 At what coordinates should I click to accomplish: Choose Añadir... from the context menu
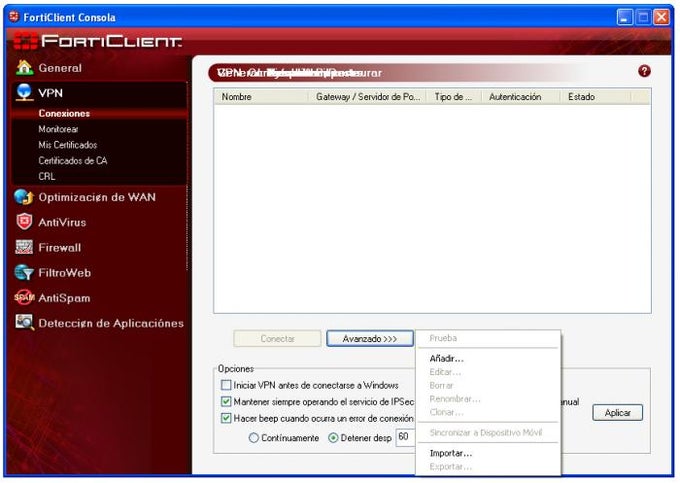[446, 359]
